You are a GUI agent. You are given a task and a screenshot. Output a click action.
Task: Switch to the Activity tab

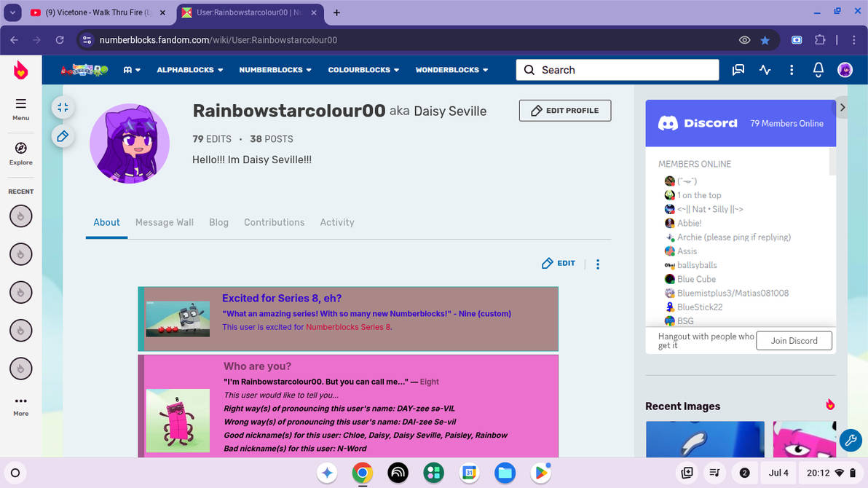point(337,222)
